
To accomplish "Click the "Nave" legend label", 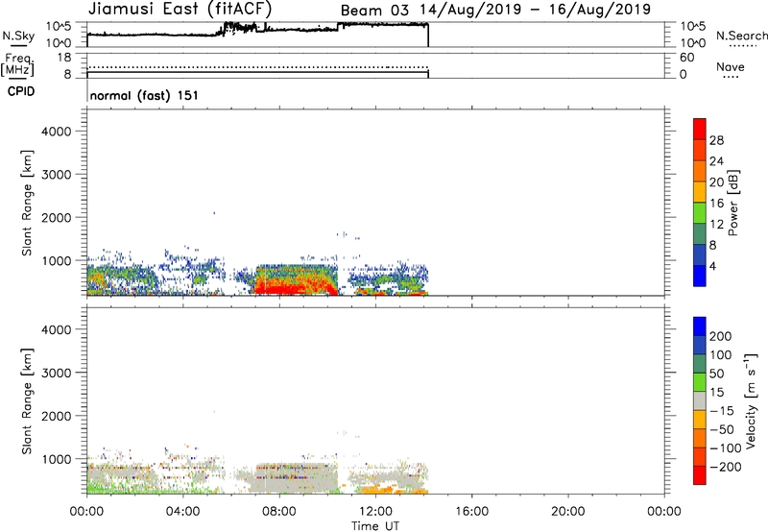I will click(x=731, y=67).
